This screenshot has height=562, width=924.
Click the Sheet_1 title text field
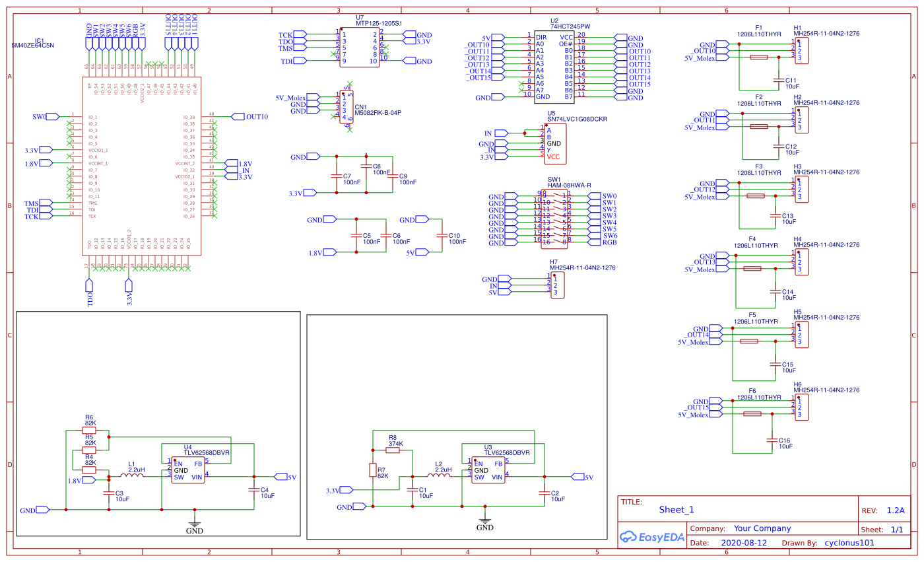(678, 509)
